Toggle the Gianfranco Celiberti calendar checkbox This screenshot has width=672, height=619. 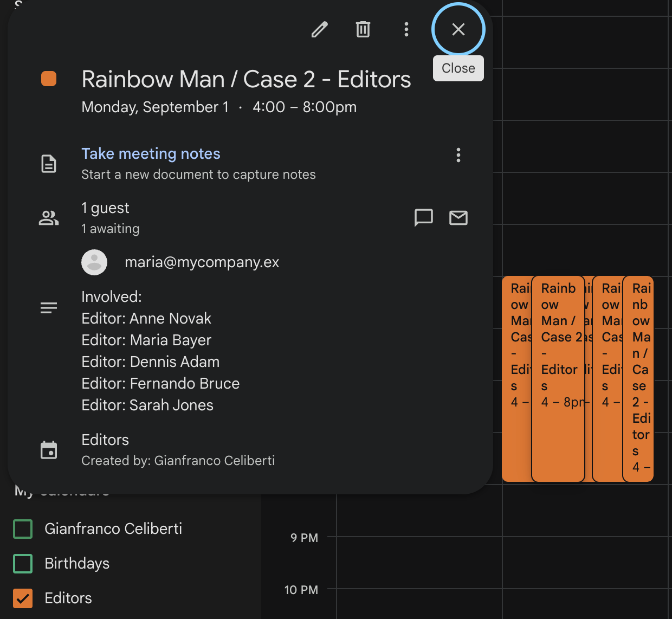click(x=23, y=528)
